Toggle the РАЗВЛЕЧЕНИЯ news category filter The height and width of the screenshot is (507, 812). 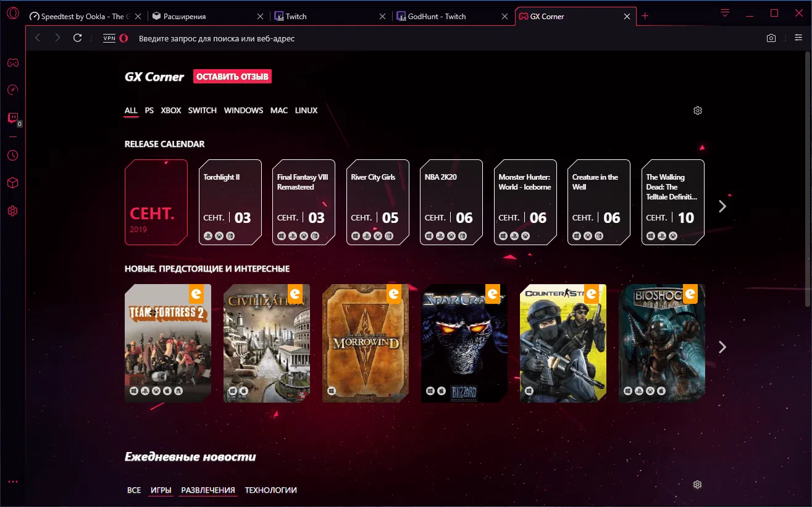208,490
